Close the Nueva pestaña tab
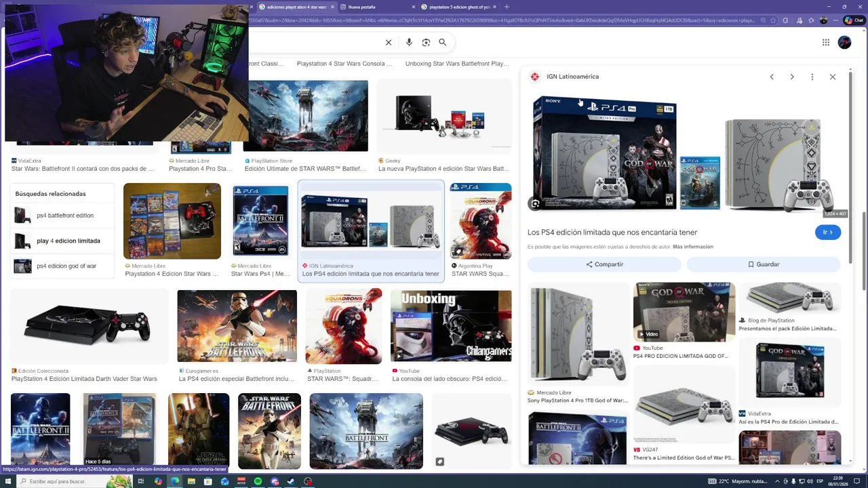The image size is (868, 488). pos(412,7)
